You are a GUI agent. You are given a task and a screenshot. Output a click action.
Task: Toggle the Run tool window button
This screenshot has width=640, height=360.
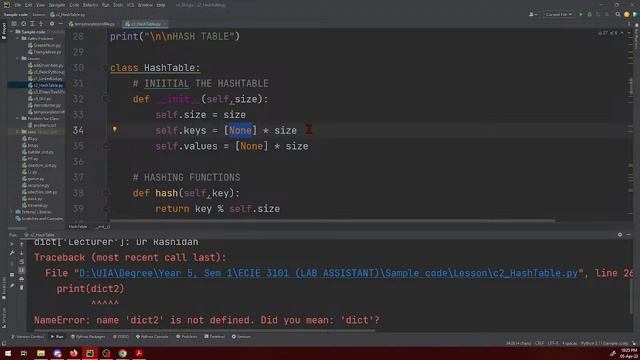57,337
